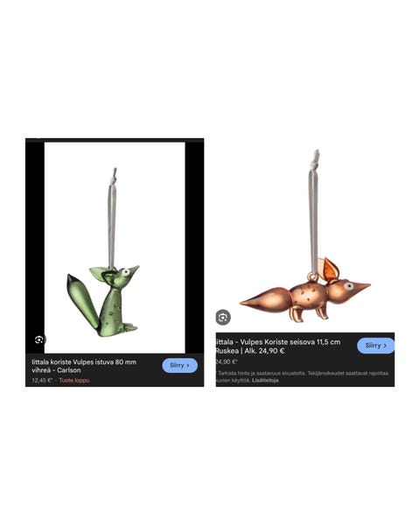Click the green fox's white eye

click(126, 272)
